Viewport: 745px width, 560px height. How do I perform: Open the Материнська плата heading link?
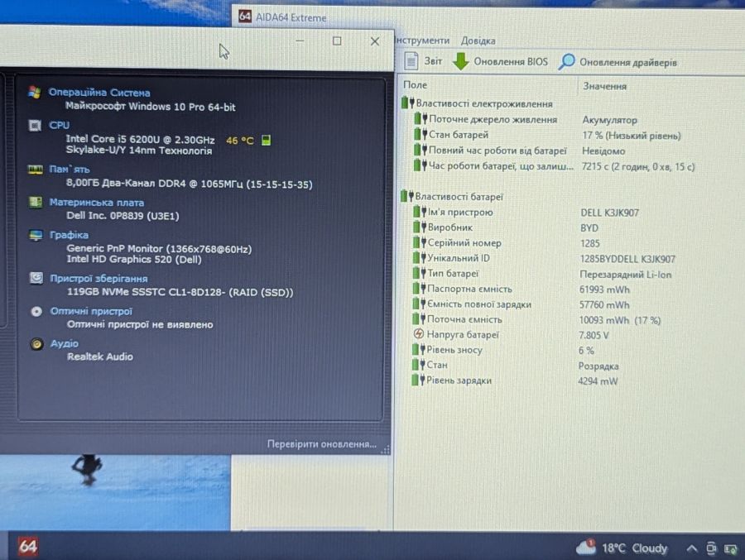coord(97,203)
